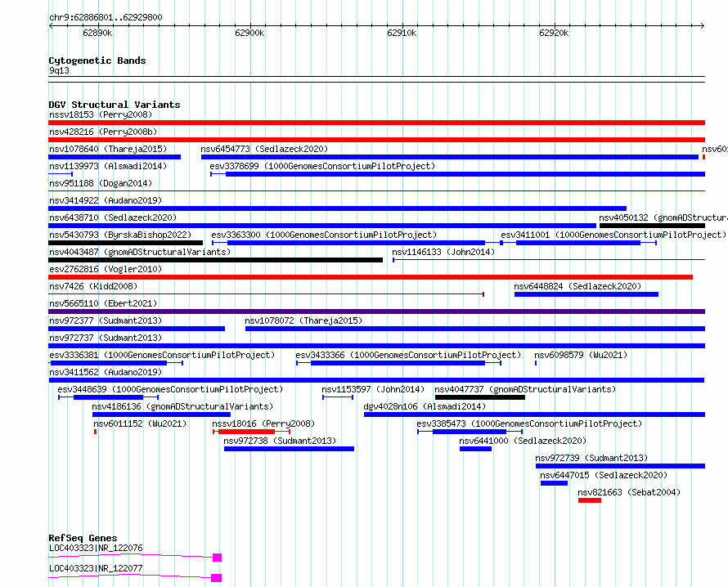Screen dimensions: 728x587
Task: Click the small red nsv6011152 marker
Action: 96,432
